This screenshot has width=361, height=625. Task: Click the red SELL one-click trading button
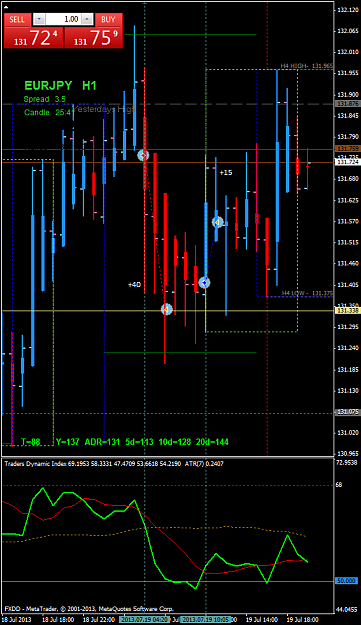(x=18, y=19)
